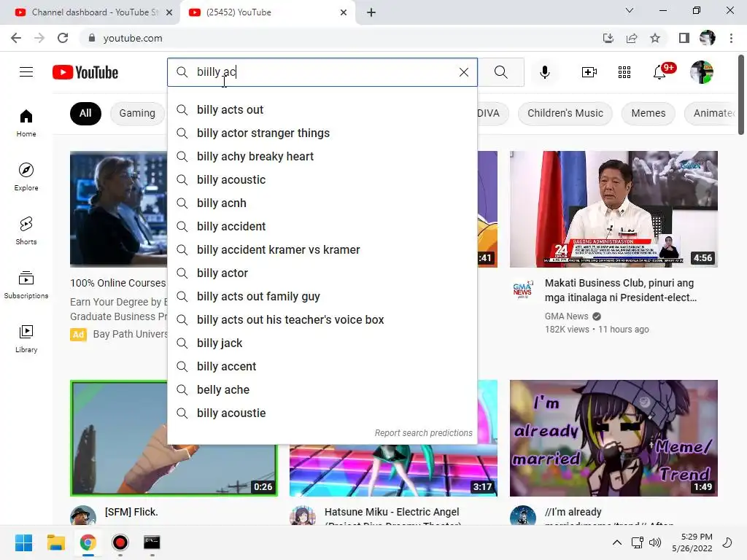Image resolution: width=747 pixels, height=560 pixels.
Task: Close the Channel dashboard tab
Action: (x=169, y=12)
